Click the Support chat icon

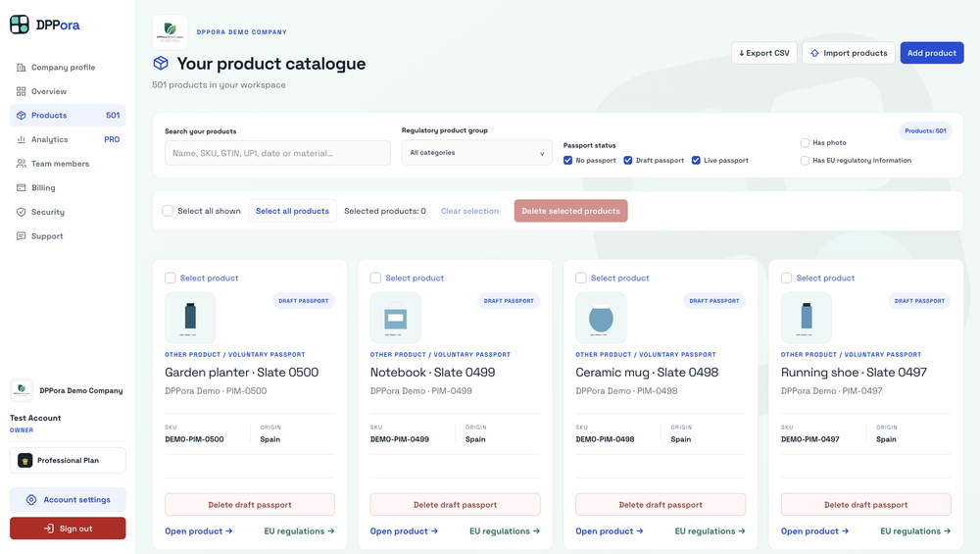(22, 236)
